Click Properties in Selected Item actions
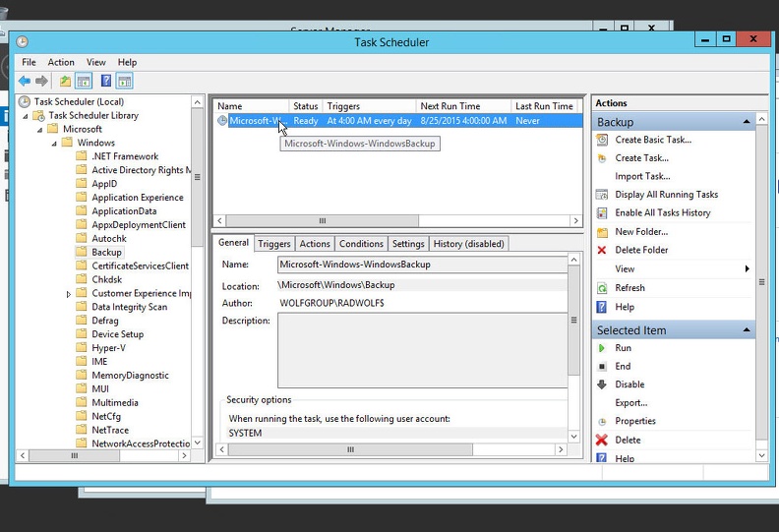This screenshot has height=532, width=779. pyautogui.click(x=635, y=421)
